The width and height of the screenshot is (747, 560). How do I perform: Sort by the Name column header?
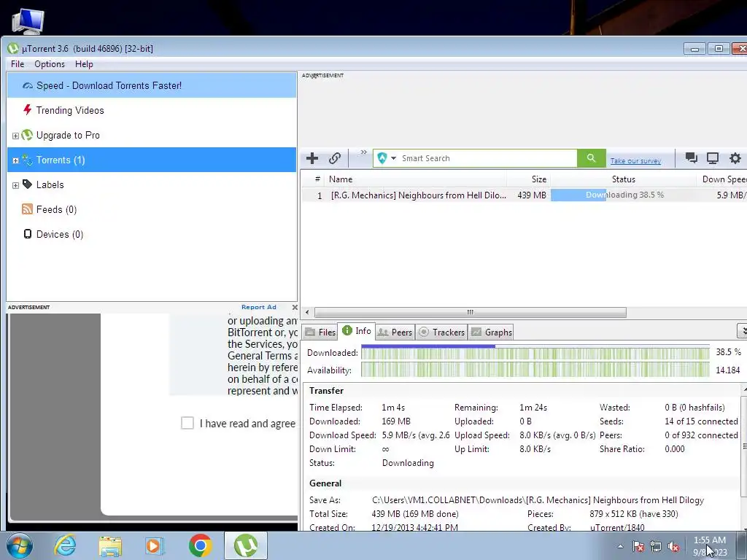(417, 179)
